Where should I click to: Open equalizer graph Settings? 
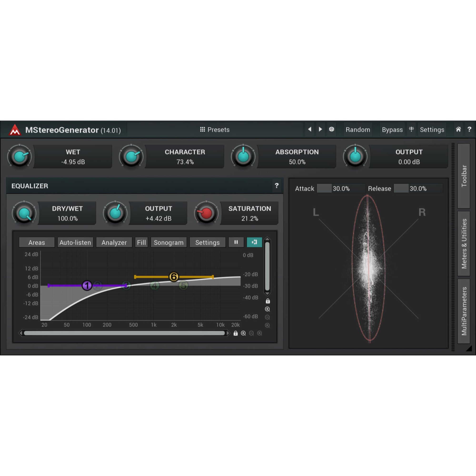click(x=208, y=242)
